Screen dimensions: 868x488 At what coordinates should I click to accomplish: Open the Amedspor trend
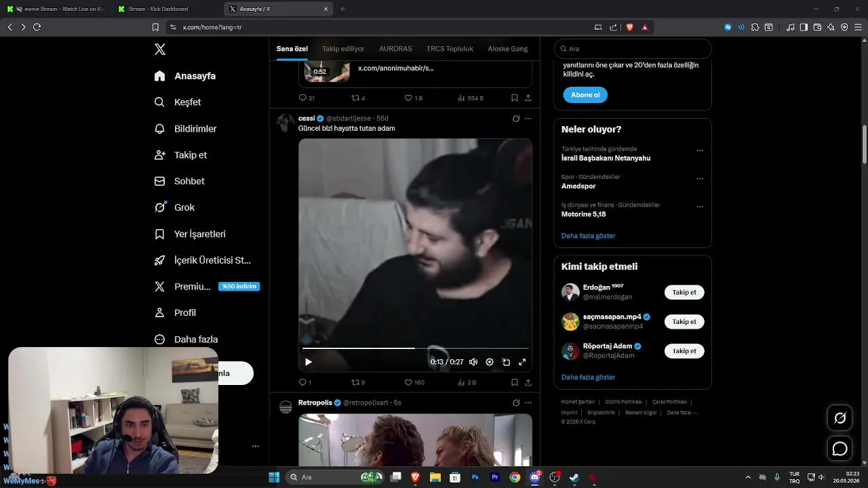point(578,186)
